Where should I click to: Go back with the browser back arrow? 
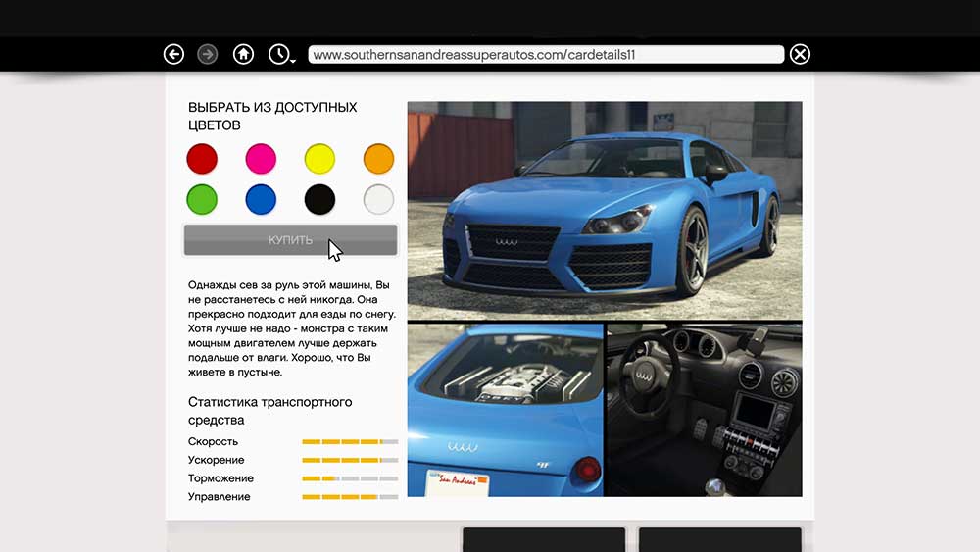pos(173,54)
